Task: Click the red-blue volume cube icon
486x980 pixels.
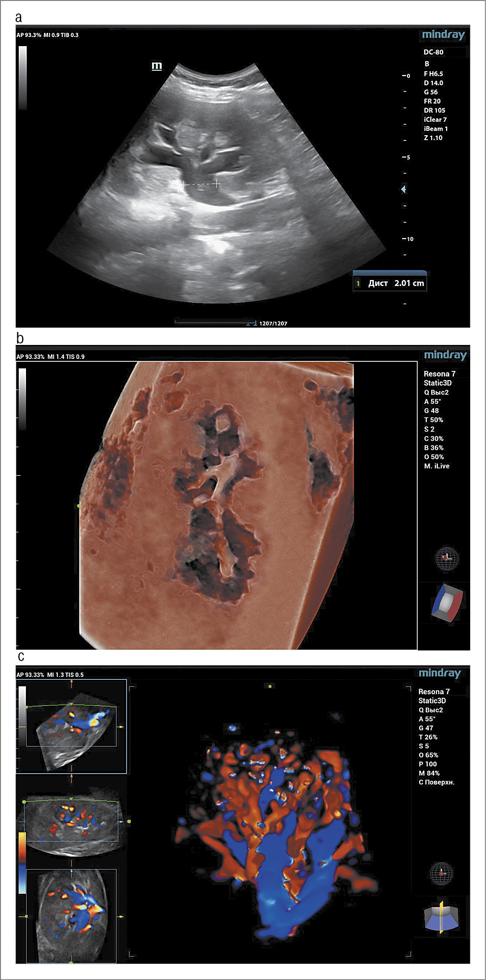Action: click(x=447, y=603)
